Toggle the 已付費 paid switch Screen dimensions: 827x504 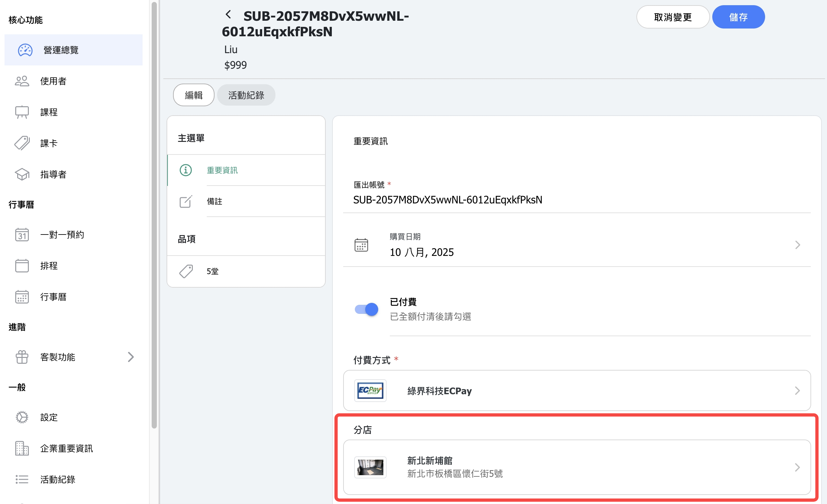(366, 309)
